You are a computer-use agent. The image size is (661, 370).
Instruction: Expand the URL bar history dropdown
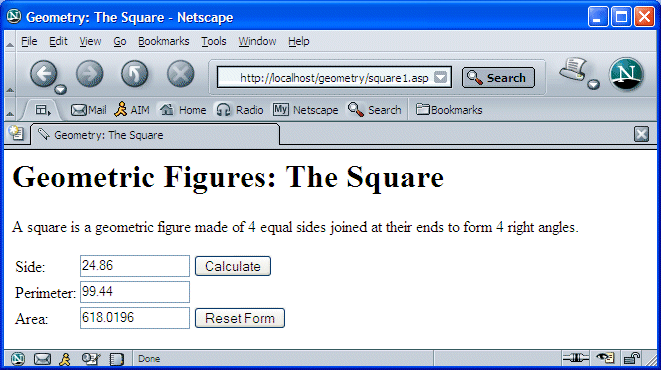point(441,77)
